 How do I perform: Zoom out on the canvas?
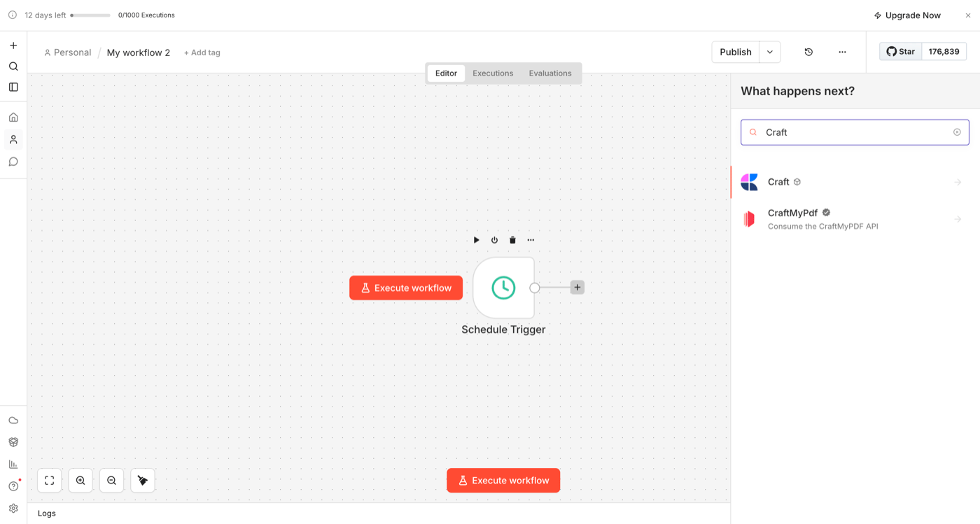[111, 481]
